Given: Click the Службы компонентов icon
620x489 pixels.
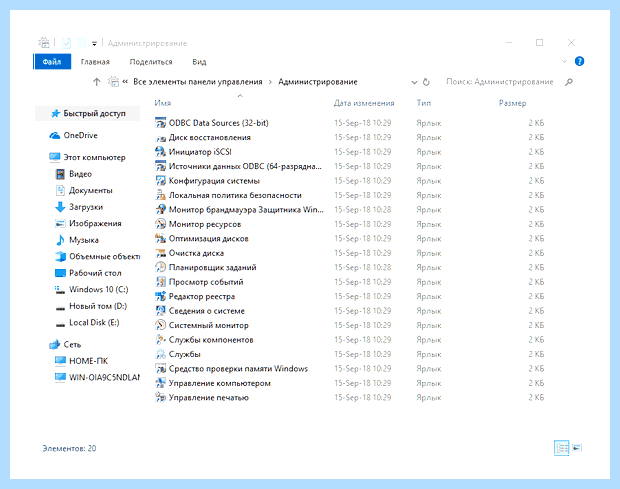Looking at the screenshot, I should 160,340.
